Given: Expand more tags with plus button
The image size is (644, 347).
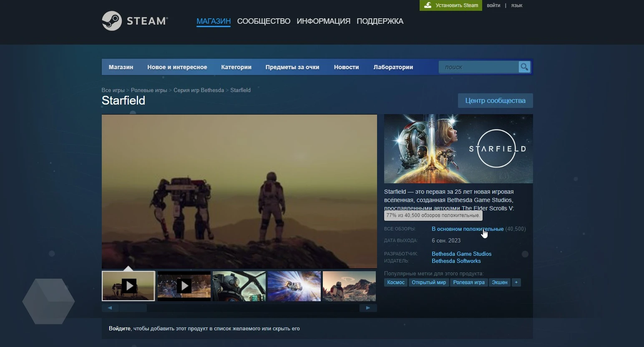Looking at the screenshot, I should coord(516,282).
